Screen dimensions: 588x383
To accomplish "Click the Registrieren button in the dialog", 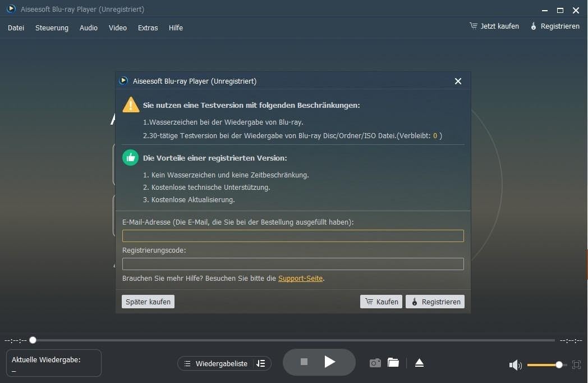I will coord(435,302).
